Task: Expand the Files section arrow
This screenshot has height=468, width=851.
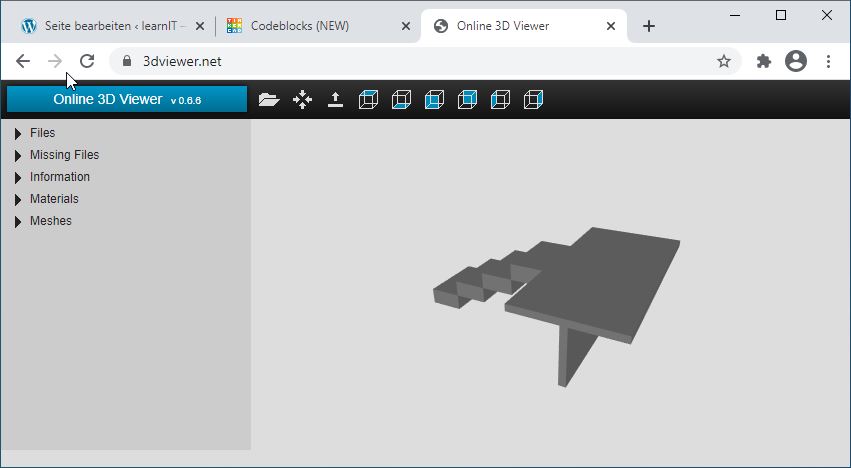Action: pyautogui.click(x=18, y=134)
